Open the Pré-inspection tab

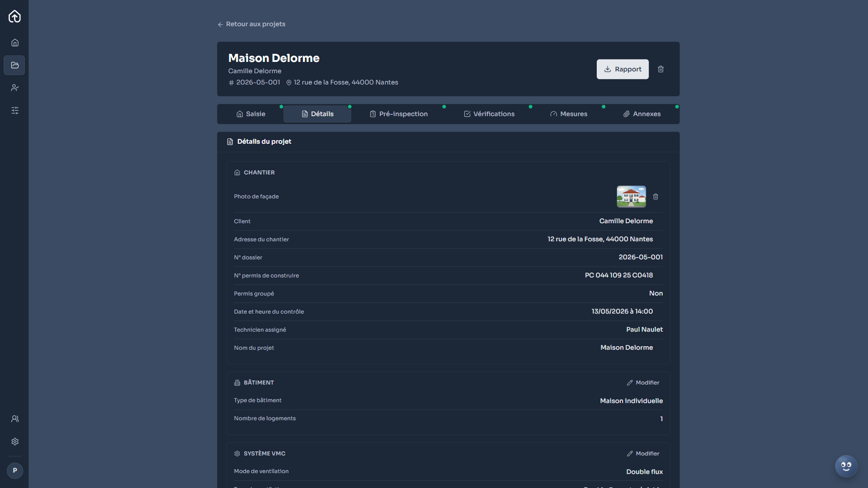[398, 114]
